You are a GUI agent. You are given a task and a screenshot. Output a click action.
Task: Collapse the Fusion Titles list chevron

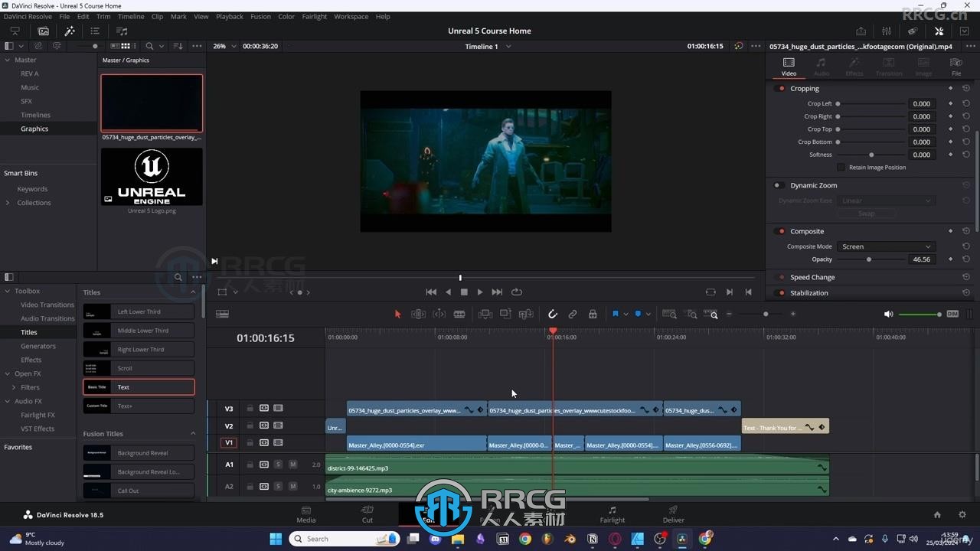coord(192,434)
